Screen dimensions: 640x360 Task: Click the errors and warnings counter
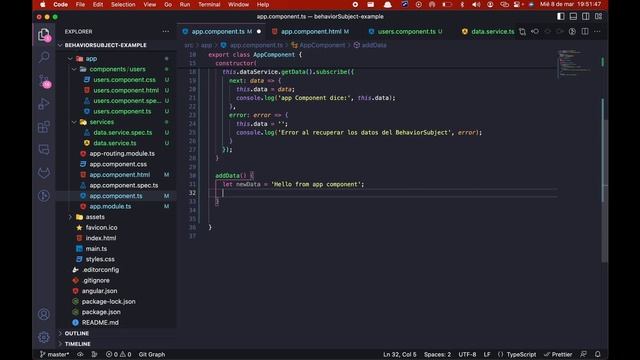(x=118, y=354)
